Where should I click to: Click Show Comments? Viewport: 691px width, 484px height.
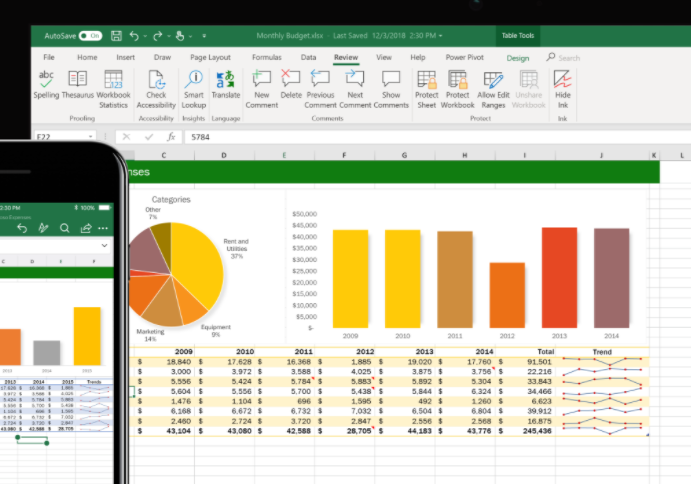(391, 89)
